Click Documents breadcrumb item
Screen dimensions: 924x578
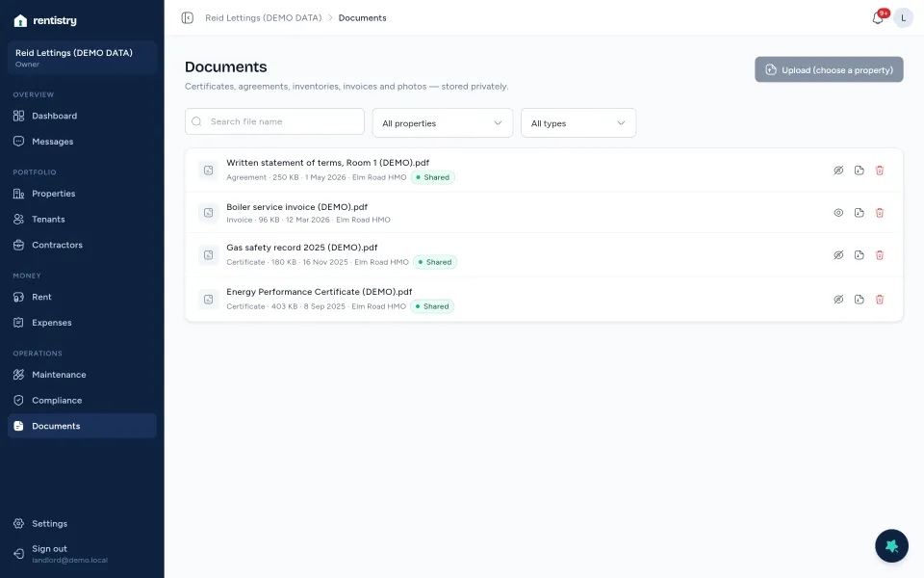coord(363,18)
